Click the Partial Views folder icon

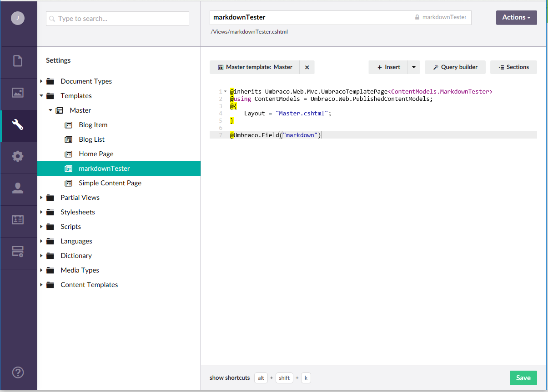click(x=50, y=198)
